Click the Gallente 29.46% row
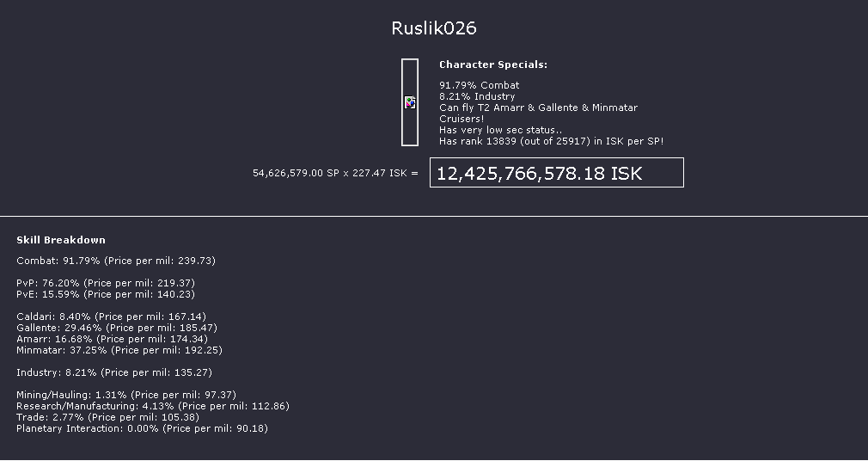Image resolution: width=868 pixels, height=461 pixels. 117,328
